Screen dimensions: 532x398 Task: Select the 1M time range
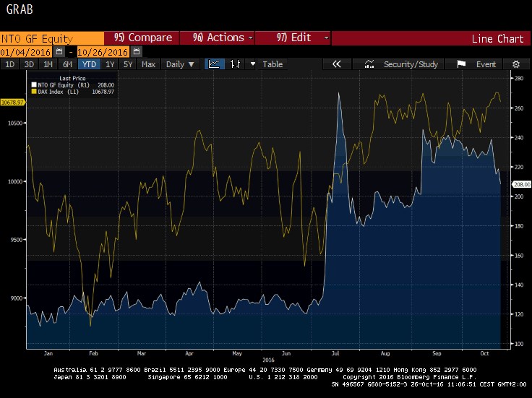tap(48, 64)
